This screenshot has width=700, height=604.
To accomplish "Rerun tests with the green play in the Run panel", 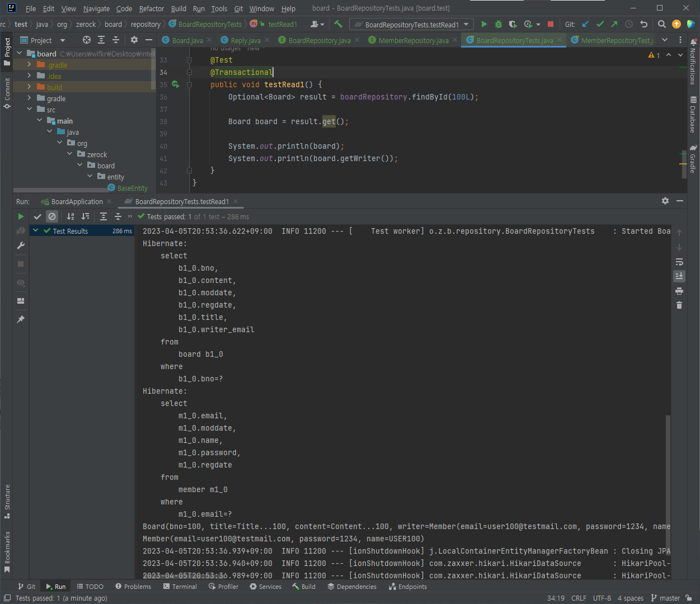I will pyautogui.click(x=21, y=216).
